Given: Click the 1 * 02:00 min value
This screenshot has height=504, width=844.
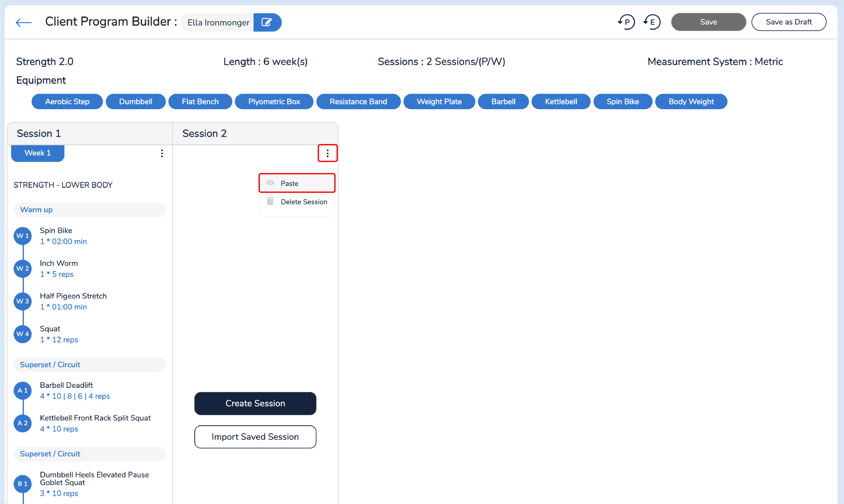Looking at the screenshot, I should click(x=64, y=242).
